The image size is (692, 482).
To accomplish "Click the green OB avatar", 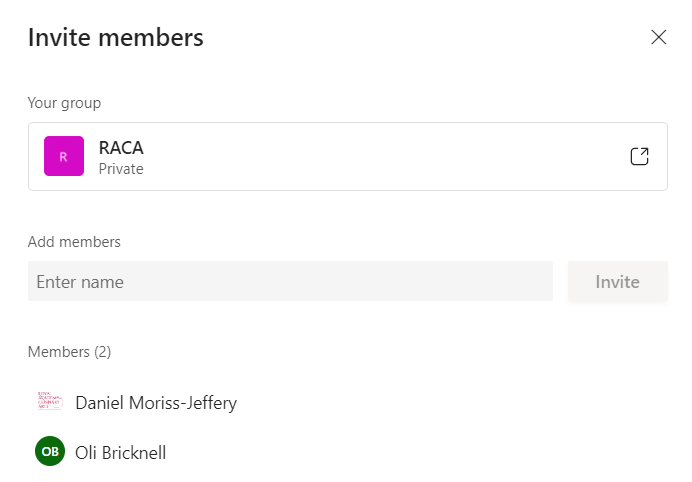I will coord(50,452).
